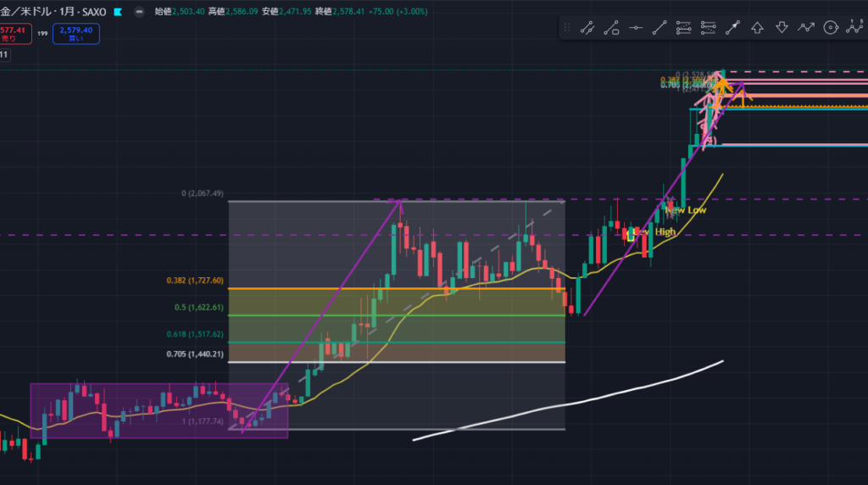Select the trend-based Fibonacci extension tool

(x=709, y=28)
